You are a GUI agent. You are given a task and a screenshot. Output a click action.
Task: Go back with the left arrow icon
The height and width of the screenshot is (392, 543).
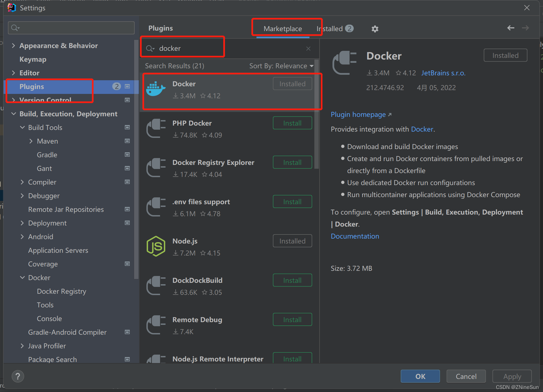click(x=511, y=28)
